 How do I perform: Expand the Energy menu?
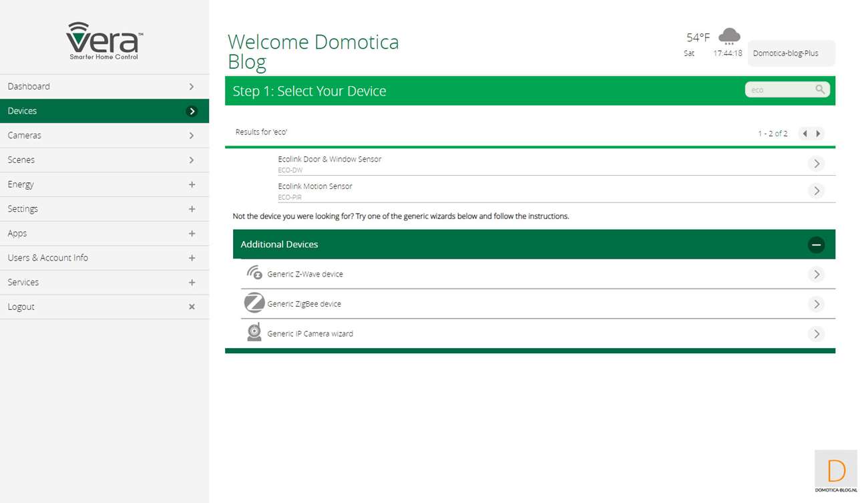click(x=192, y=184)
